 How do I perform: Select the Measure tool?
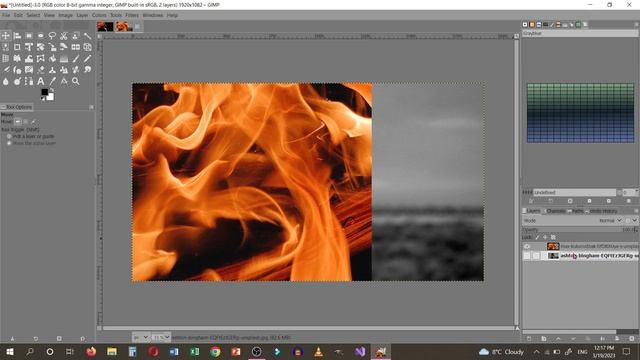pos(64,81)
